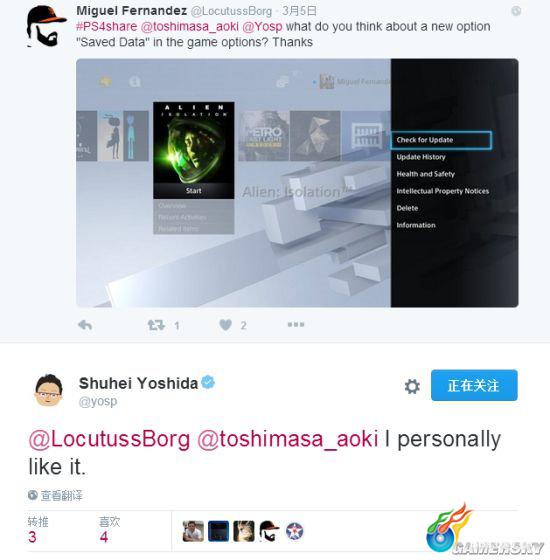Click Shuhei Yoshida's verified badge

(208, 382)
